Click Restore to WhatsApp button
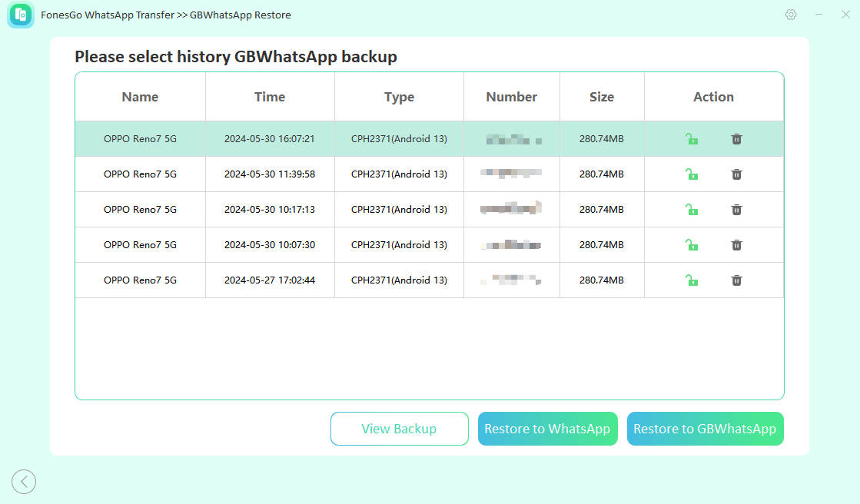860x504 pixels. 547,429
